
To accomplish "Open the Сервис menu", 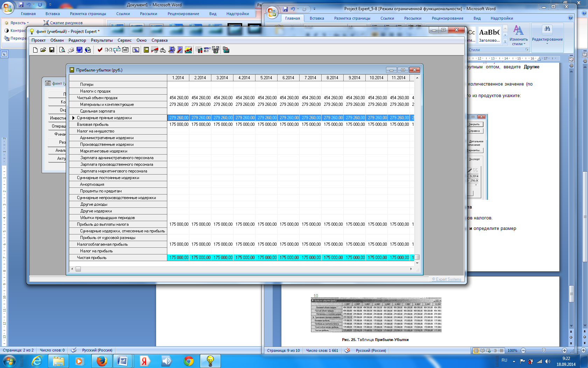I will click(125, 40).
